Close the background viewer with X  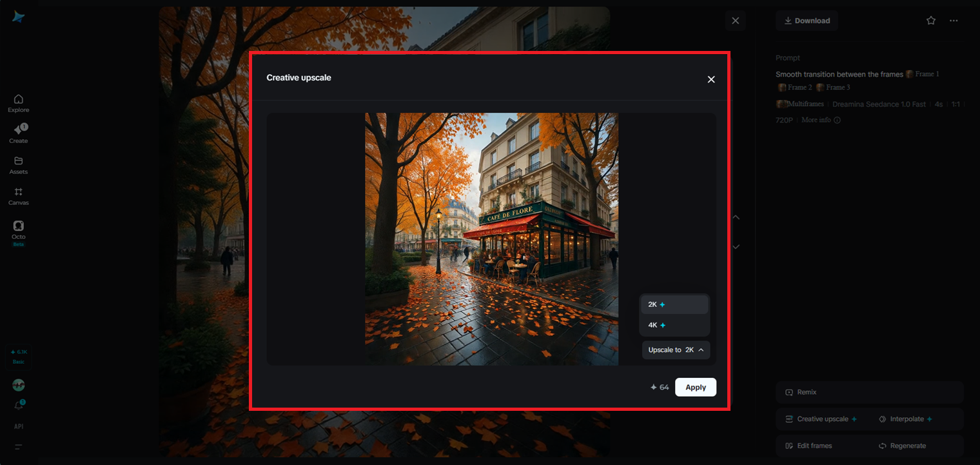pos(736,21)
